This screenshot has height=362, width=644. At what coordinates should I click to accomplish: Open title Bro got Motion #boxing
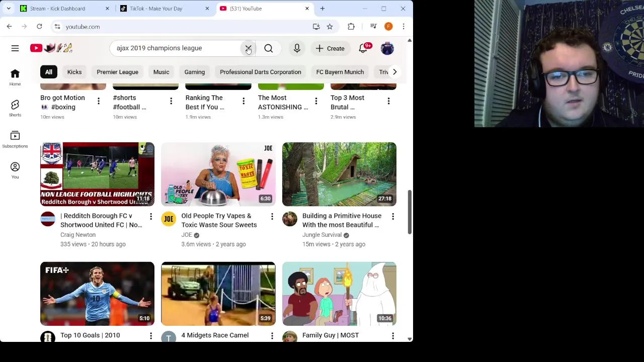tap(62, 103)
